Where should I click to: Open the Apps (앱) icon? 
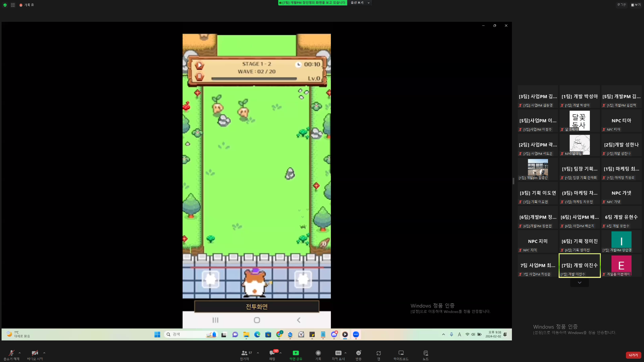click(x=379, y=354)
